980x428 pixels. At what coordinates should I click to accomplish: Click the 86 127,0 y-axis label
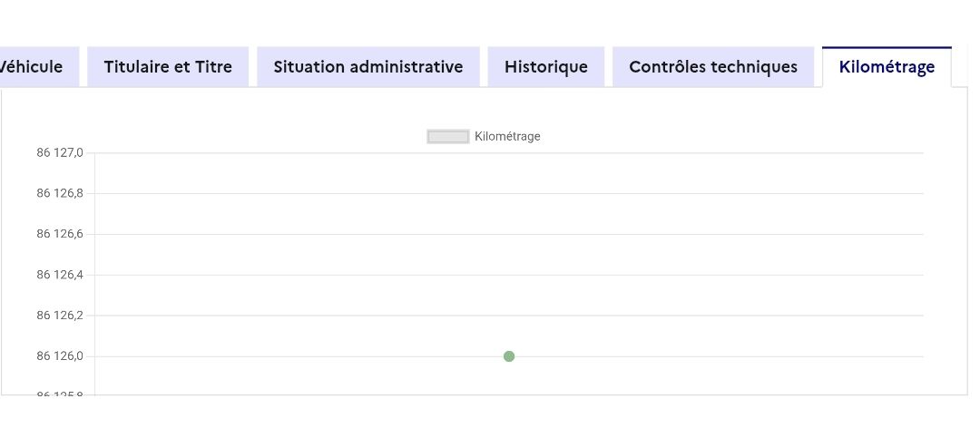pyautogui.click(x=60, y=152)
